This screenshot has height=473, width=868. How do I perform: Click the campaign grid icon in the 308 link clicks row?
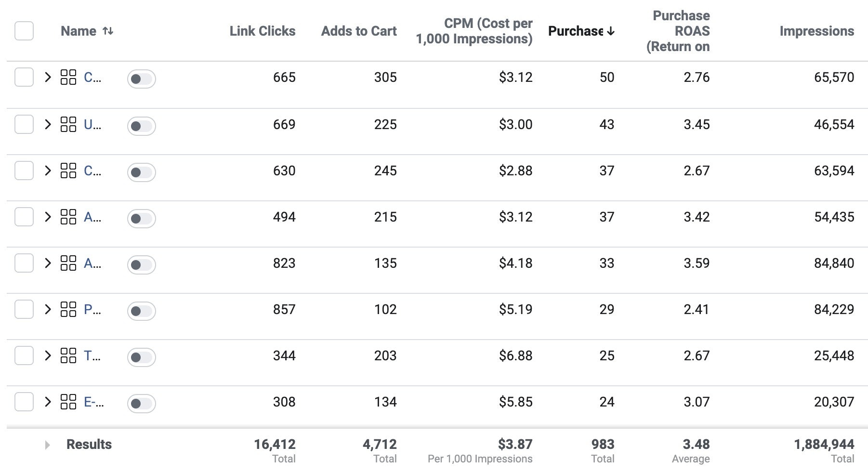coord(68,402)
